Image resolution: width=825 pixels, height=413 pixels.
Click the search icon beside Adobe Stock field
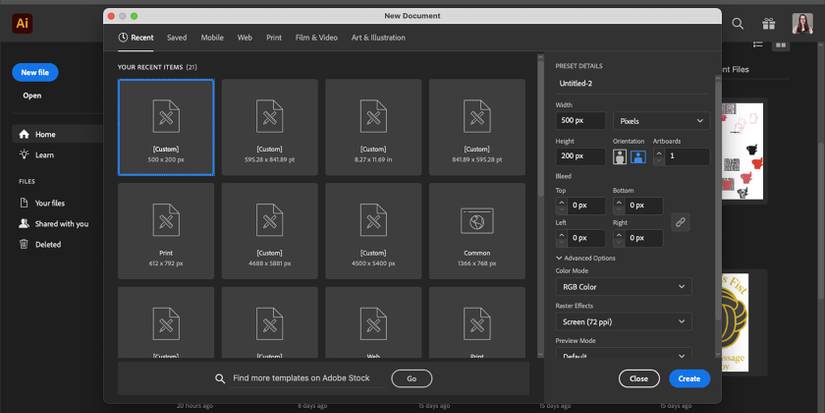click(x=220, y=378)
